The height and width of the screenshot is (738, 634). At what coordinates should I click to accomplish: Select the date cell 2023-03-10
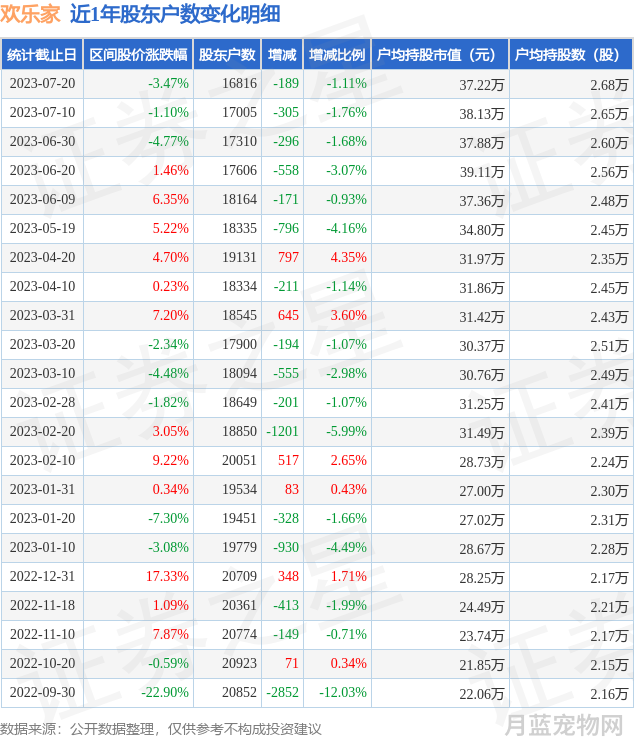point(42,373)
